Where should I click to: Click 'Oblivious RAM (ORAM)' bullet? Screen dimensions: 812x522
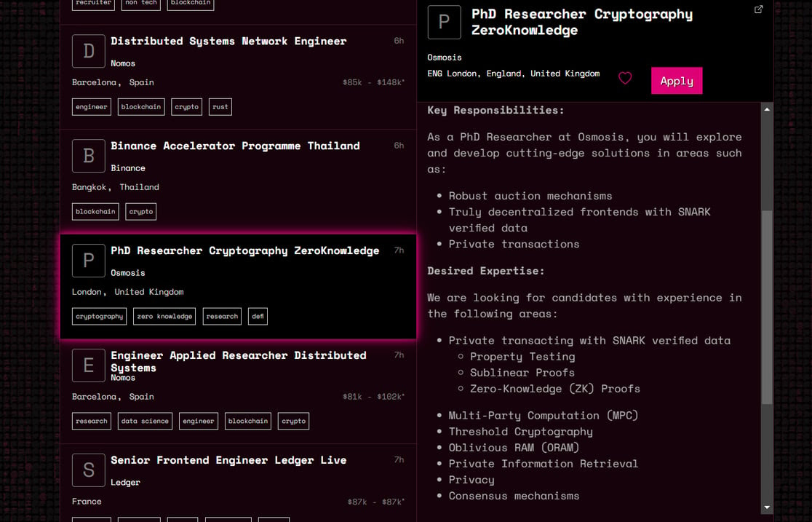point(514,448)
